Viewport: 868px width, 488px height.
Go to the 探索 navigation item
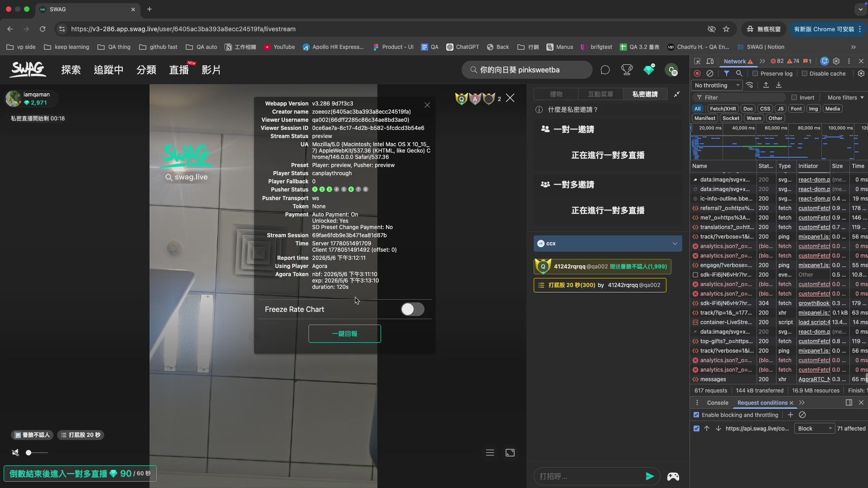(71, 70)
